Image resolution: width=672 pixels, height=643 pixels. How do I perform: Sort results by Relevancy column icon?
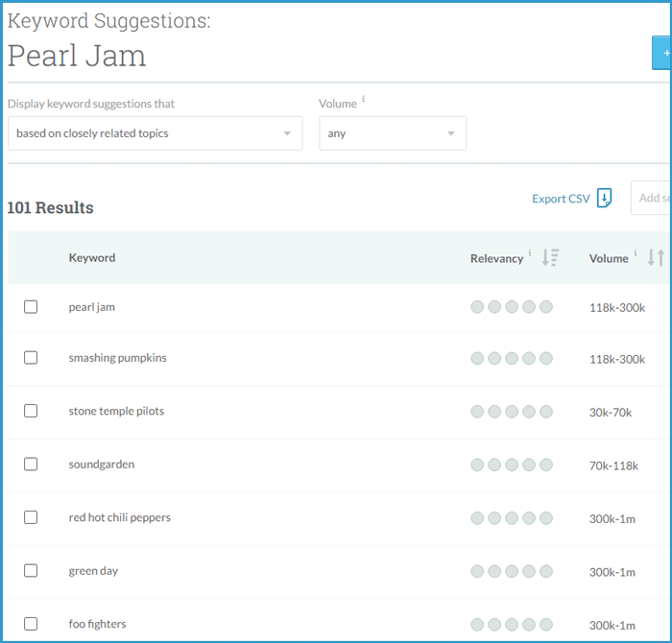pos(550,257)
